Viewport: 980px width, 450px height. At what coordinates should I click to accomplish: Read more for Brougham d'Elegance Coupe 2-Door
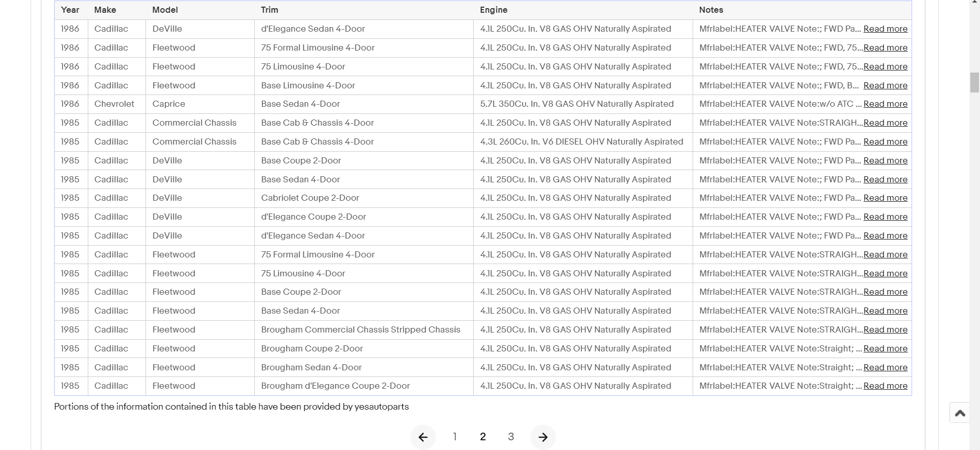pos(886,386)
